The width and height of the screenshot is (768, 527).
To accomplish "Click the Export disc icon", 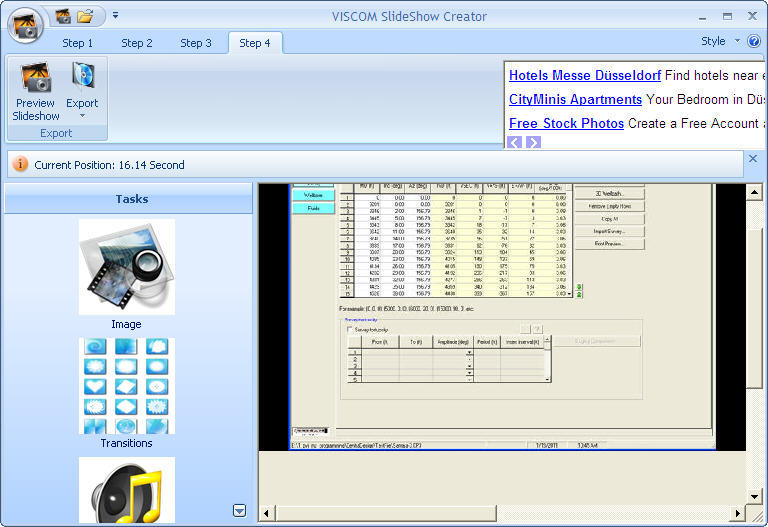I will [83, 76].
